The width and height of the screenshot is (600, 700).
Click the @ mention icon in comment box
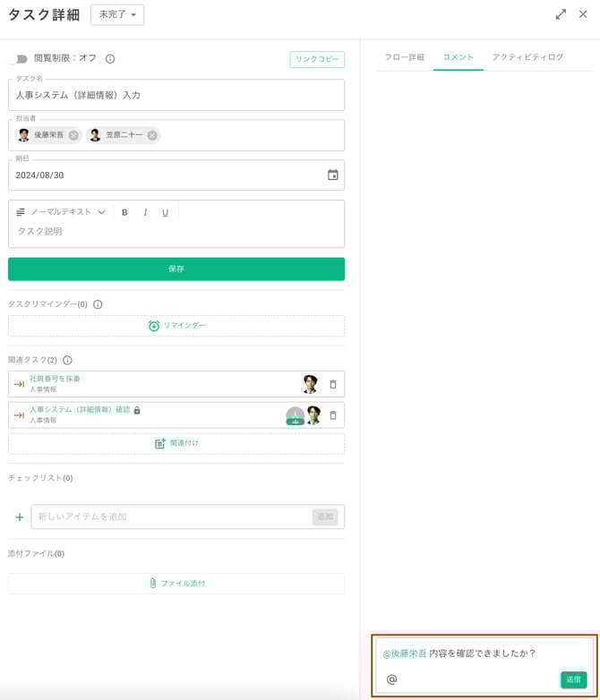pyautogui.click(x=392, y=679)
